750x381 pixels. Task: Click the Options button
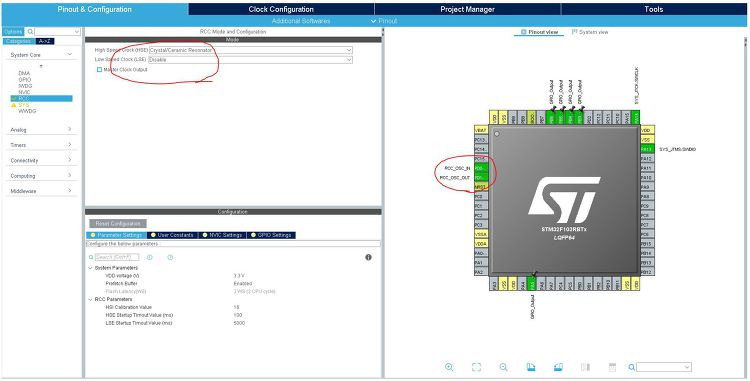[13, 32]
